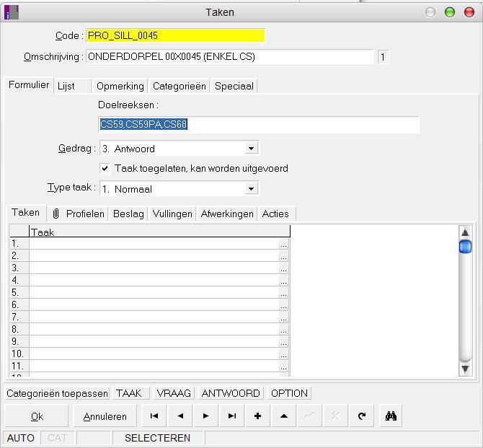483x448 pixels.
Task: Click the Categorieën toepassen button
Action: coord(57,393)
